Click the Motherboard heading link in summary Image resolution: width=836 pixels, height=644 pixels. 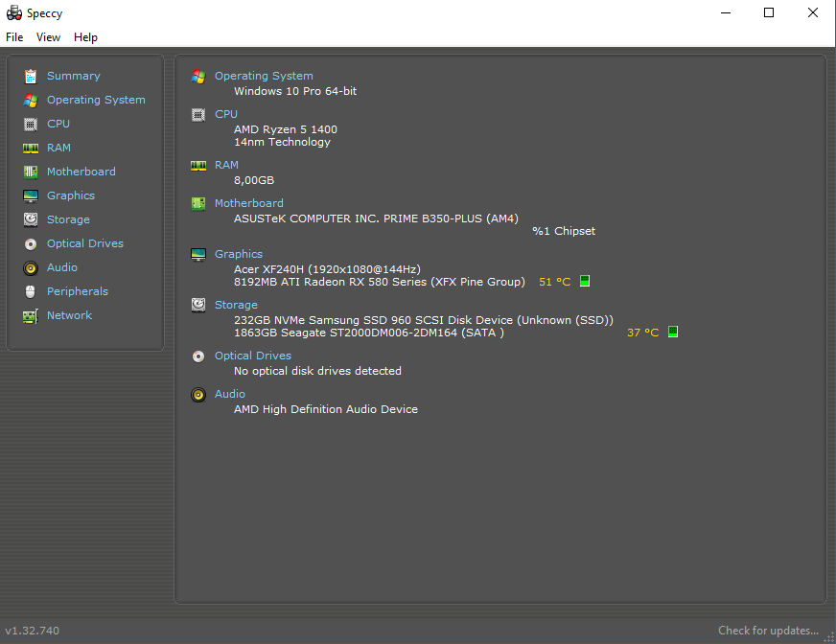(249, 203)
